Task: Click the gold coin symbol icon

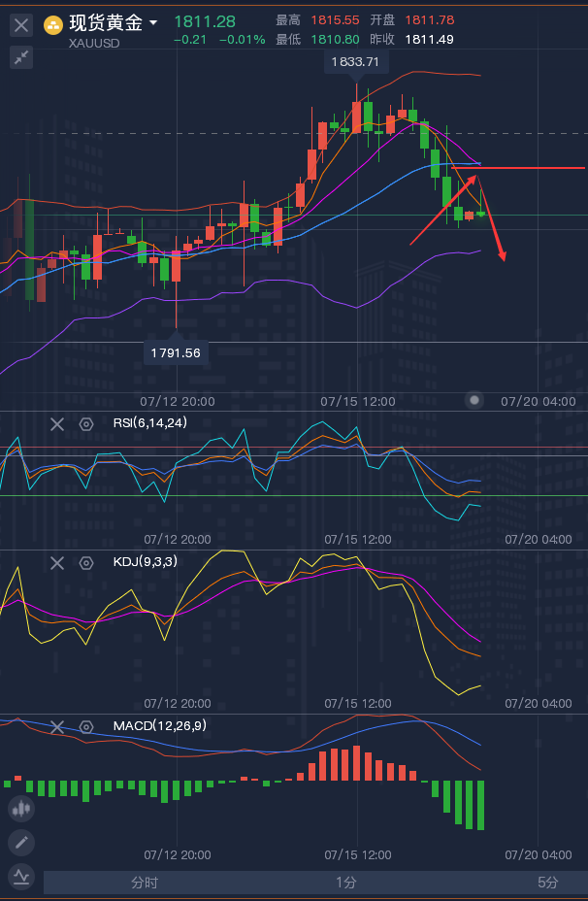Action: pos(53,24)
